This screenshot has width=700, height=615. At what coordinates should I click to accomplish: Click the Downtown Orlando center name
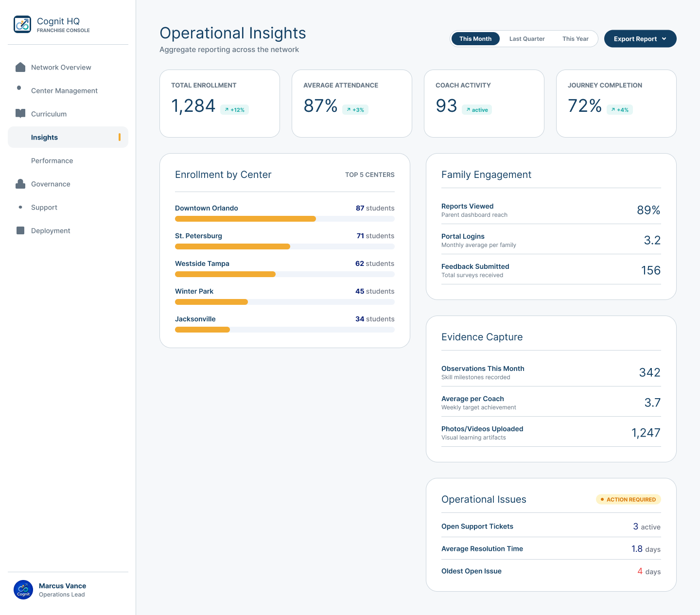[x=207, y=208]
